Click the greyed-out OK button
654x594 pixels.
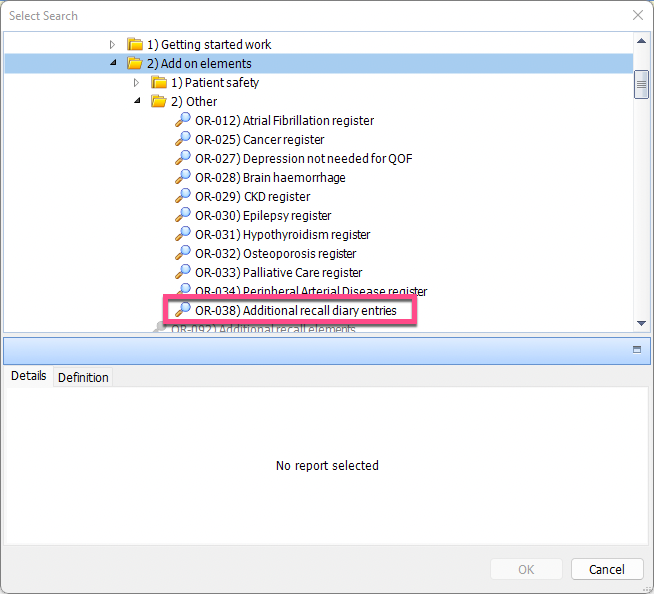coord(526,569)
